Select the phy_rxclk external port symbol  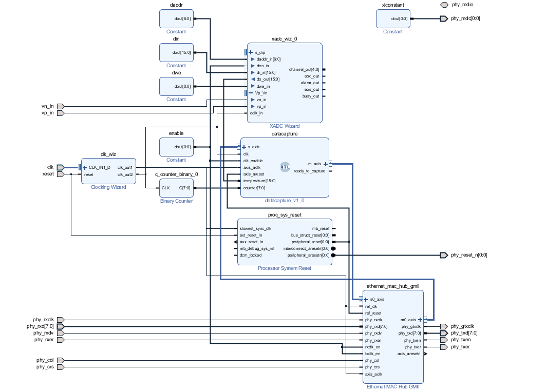61,320
